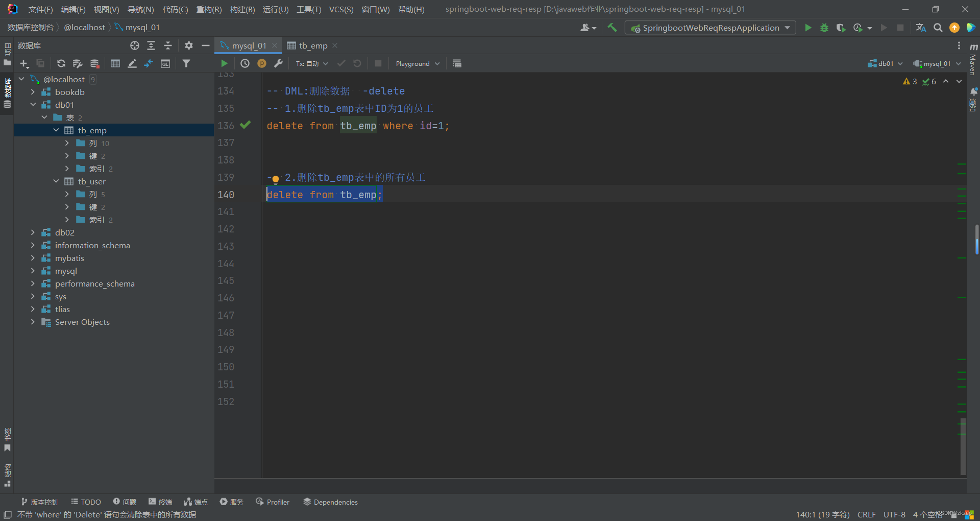This screenshot has width=980, height=521.
Task: Refresh the database objects
Action: [x=61, y=63]
